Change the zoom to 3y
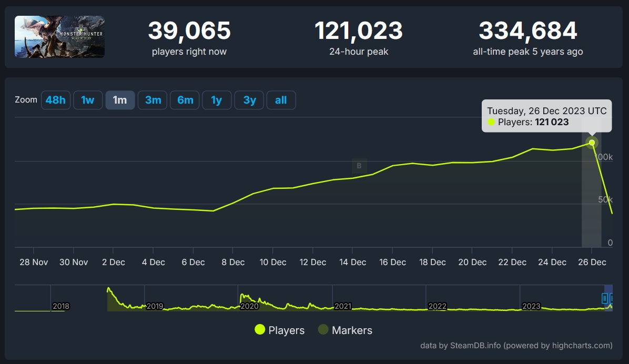The height and width of the screenshot is (364, 629). pyautogui.click(x=249, y=100)
